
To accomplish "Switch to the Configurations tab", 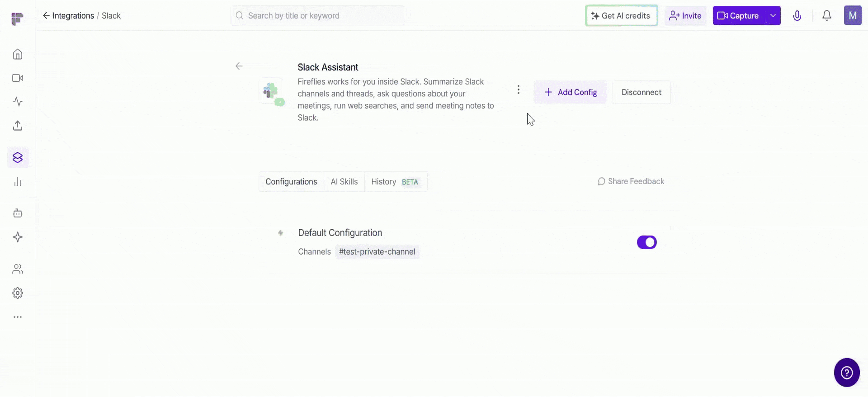I will 291,182.
